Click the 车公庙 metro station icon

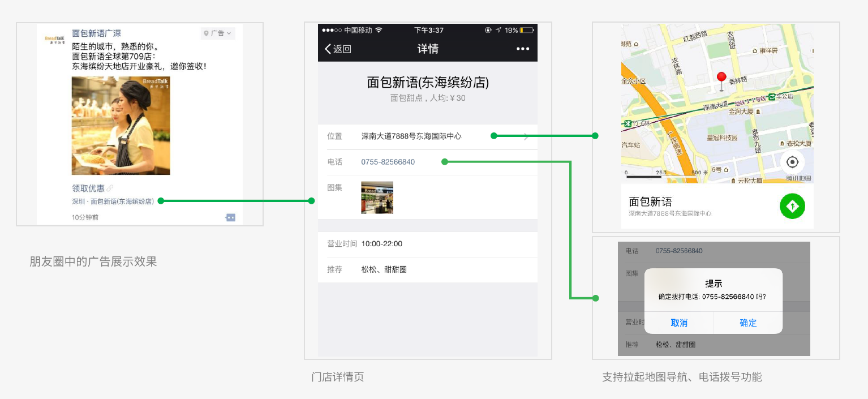(x=772, y=97)
